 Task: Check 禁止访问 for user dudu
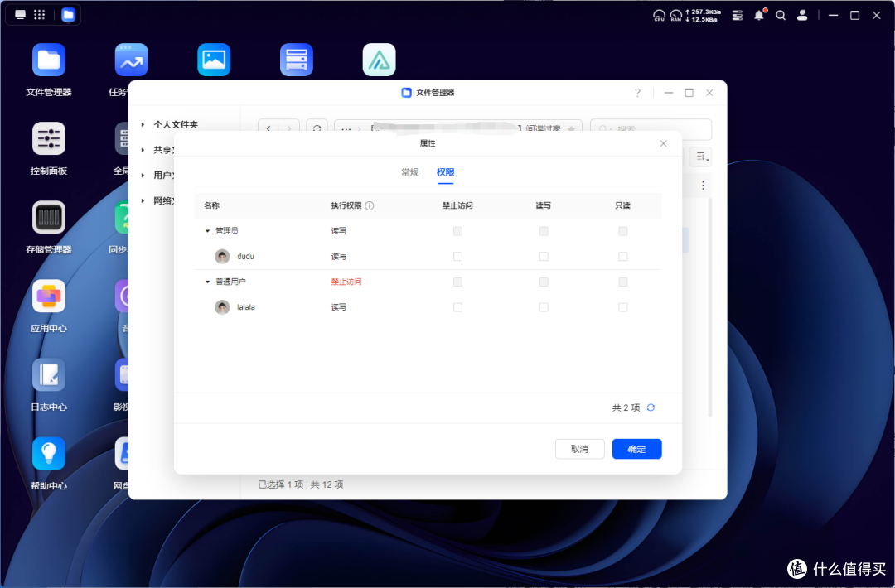457,257
